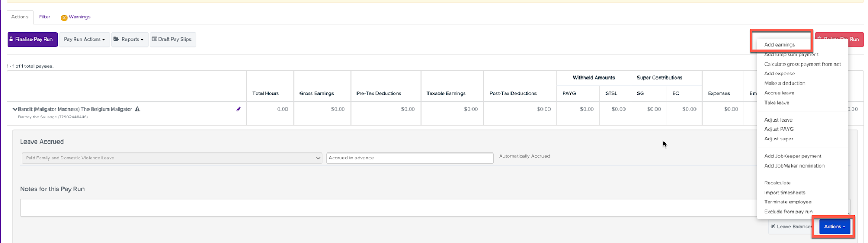The image size is (868, 243).
Task: Click the Notes for this Pay Run box
Action: pos(380,208)
